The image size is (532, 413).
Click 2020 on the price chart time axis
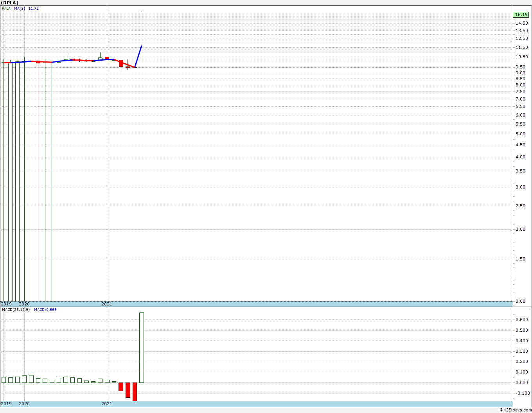(24, 304)
